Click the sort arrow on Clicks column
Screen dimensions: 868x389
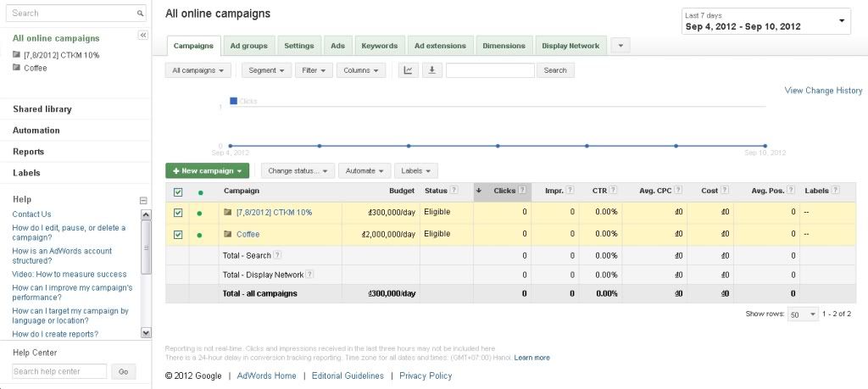coord(478,191)
